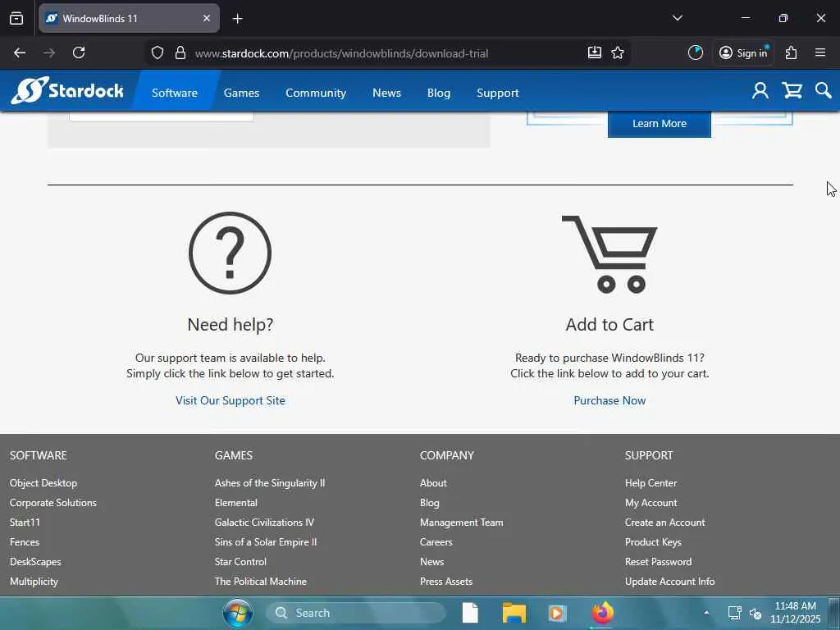The width and height of the screenshot is (840, 630).
Task: Open Star Control footer link
Action: pyautogui.click(x=240, y=561)
